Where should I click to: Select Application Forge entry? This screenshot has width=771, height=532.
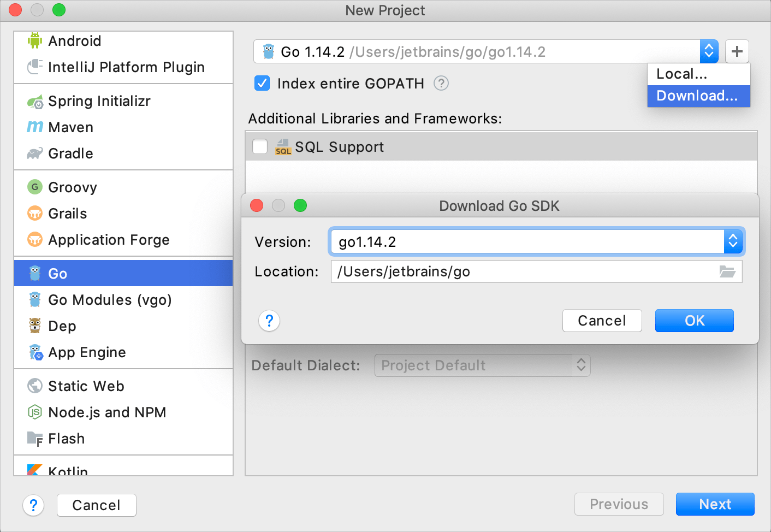(x=123, y=239)
